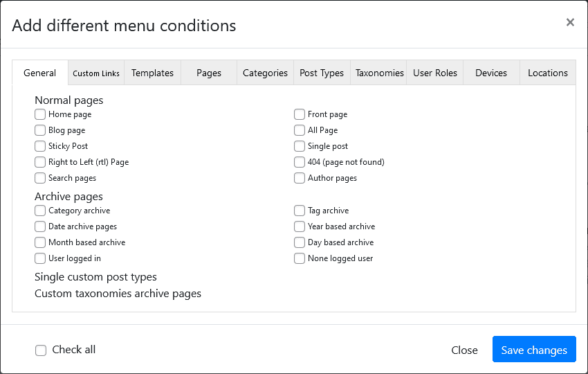Image resolution: width=588 pixels, height=374 pixels.
Task: Enable the User logged in condition
Action: pyautogui.click(x=40, y=258)
